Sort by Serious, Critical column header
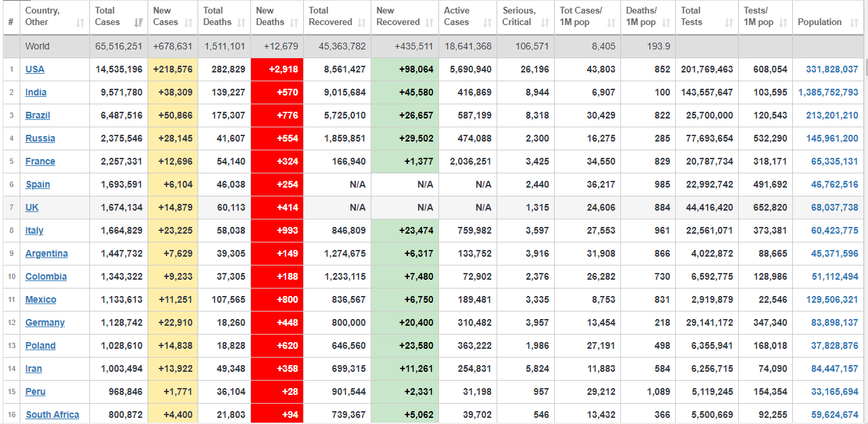Viewport: 868px width, 424px height. click(x=526, y=17)
